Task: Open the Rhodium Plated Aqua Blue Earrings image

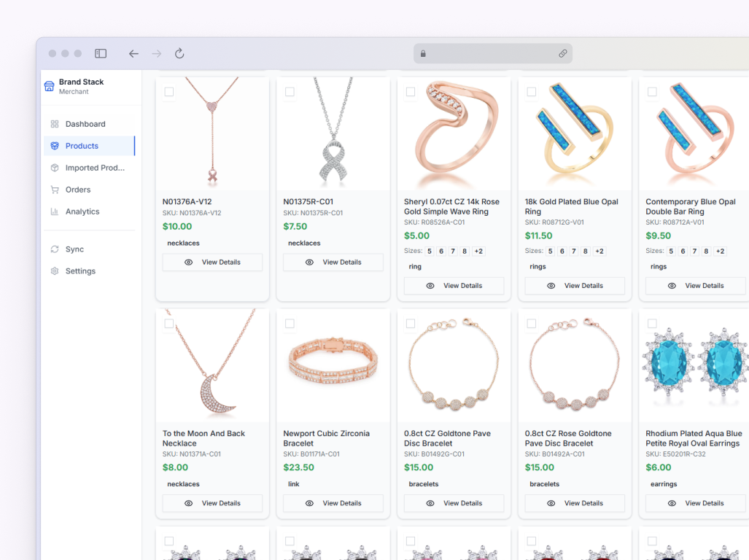Action: point(694,366)
